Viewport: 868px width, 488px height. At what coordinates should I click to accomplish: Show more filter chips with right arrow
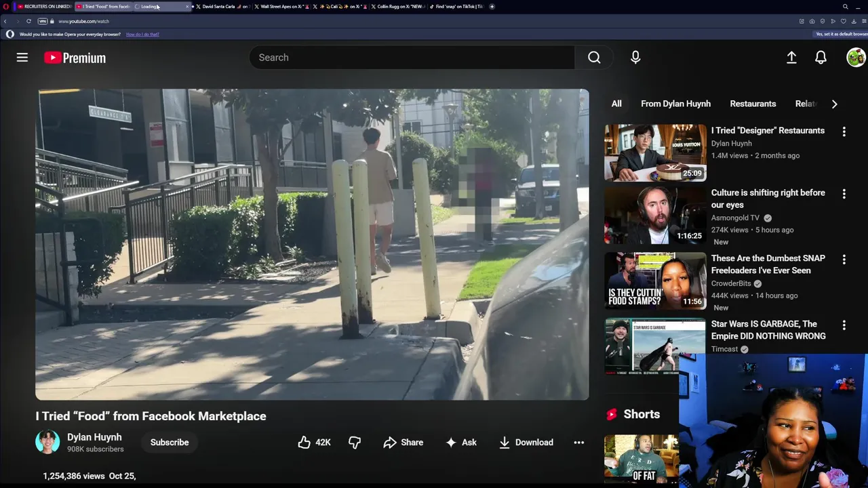click(x=834, y=104)
